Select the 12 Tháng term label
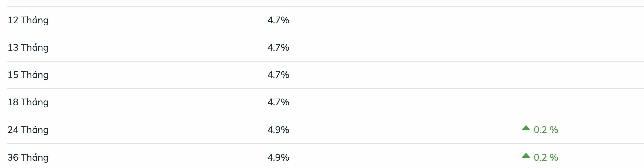The image size is (644, 168). (28, 20)
